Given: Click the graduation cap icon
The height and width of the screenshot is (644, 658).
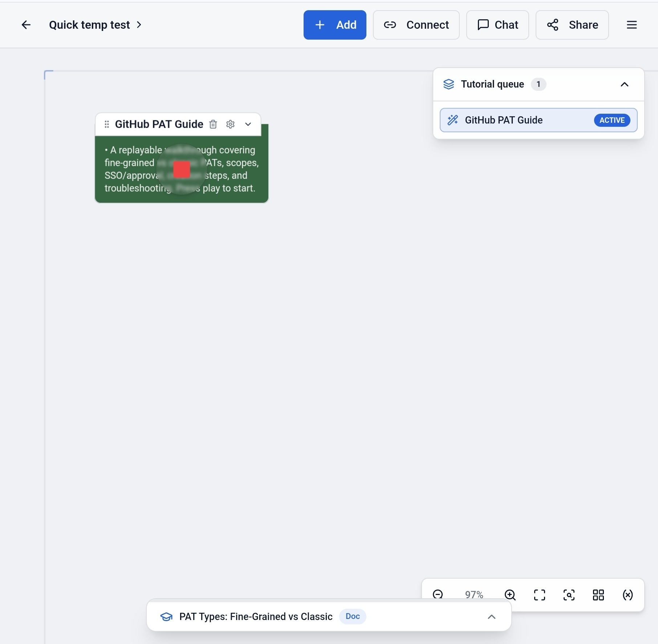Looking at the screenshot, I should pos(166,617).
